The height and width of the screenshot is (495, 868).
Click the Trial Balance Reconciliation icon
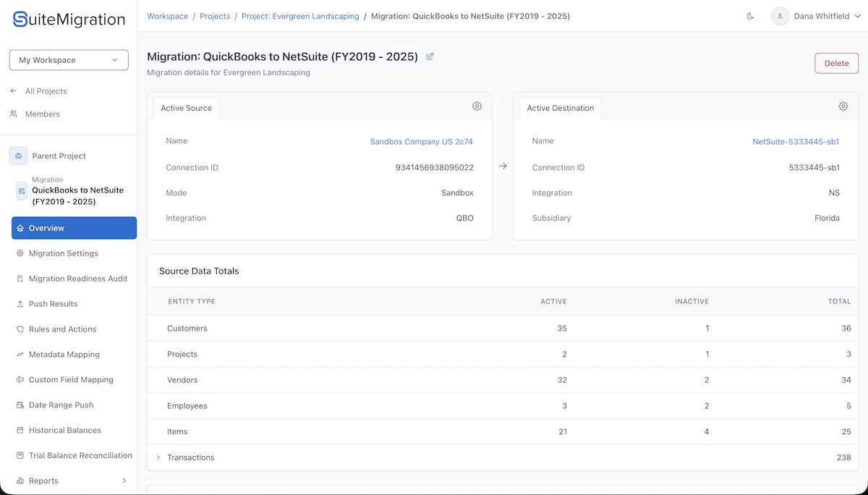click(20, 456)
